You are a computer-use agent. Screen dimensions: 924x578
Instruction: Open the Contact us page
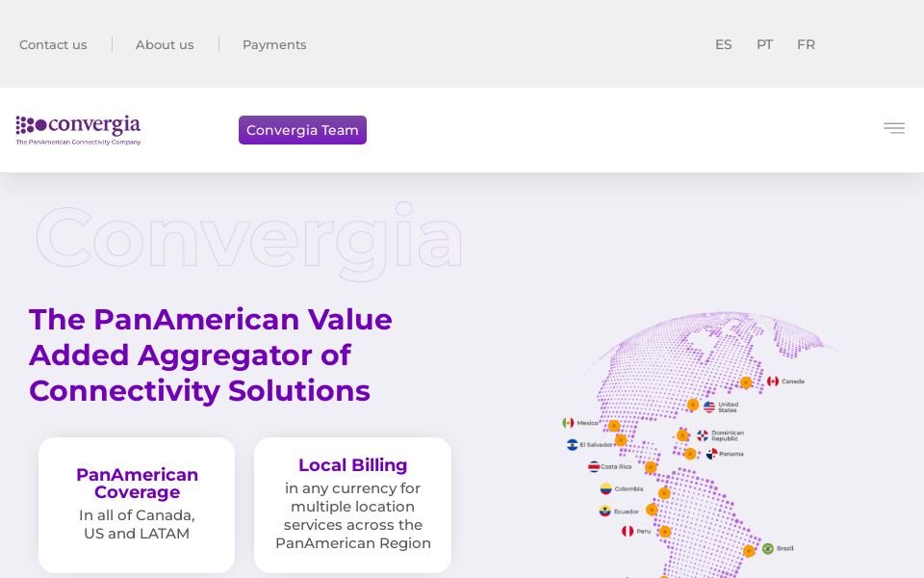pos(53,44)
